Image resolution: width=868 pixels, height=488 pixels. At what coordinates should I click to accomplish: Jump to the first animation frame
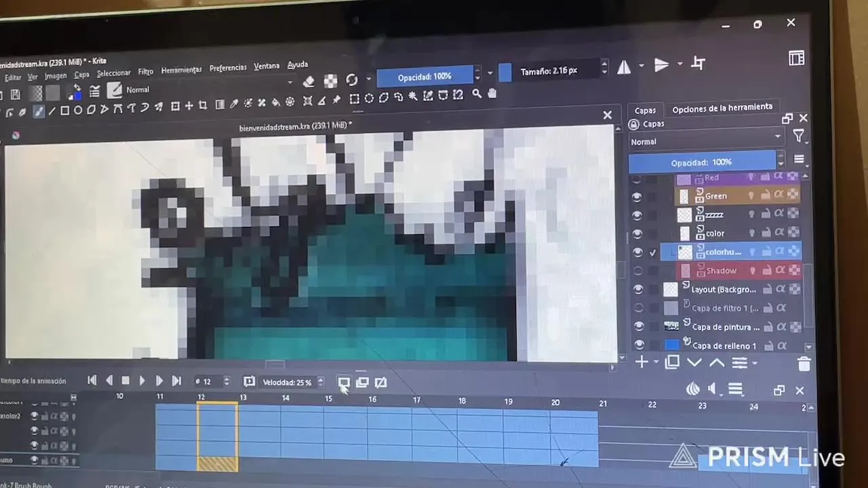pos(92,381)
